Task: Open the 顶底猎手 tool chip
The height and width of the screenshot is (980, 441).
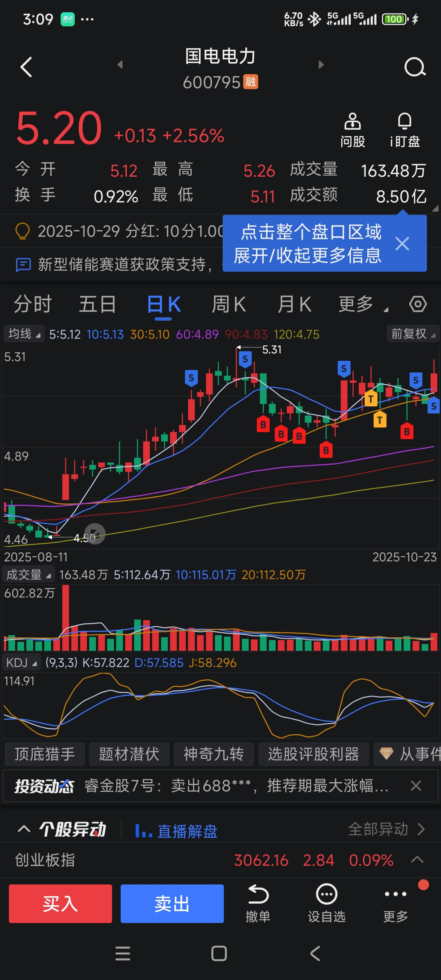Action: [45, 754]
